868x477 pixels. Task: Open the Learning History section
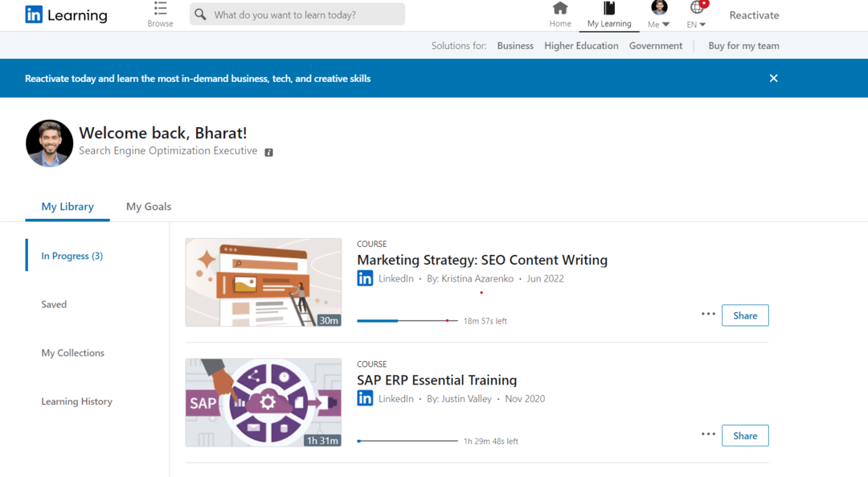(76, 401)
